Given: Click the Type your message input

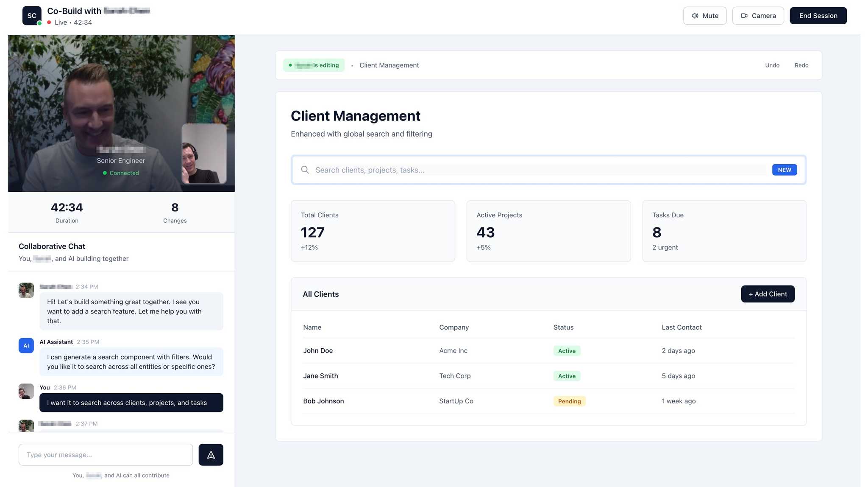Looking at the screenshot, I should 106,455.
